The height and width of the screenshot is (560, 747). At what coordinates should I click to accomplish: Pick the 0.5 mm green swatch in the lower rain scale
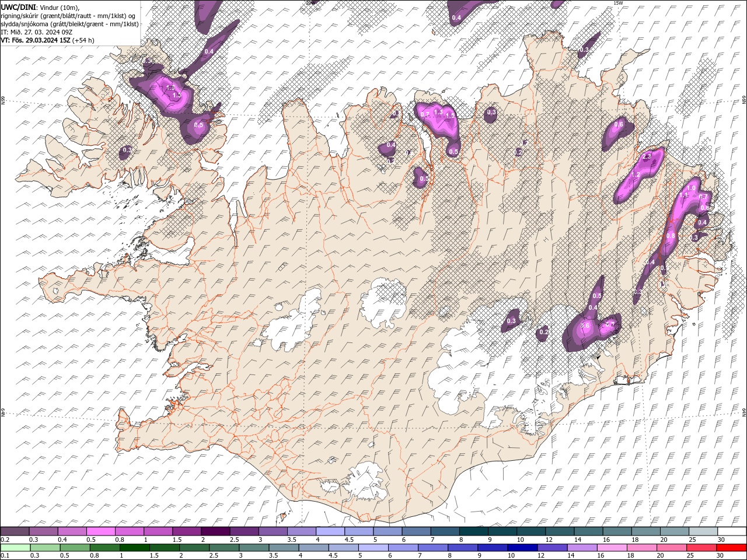[75, 548]
